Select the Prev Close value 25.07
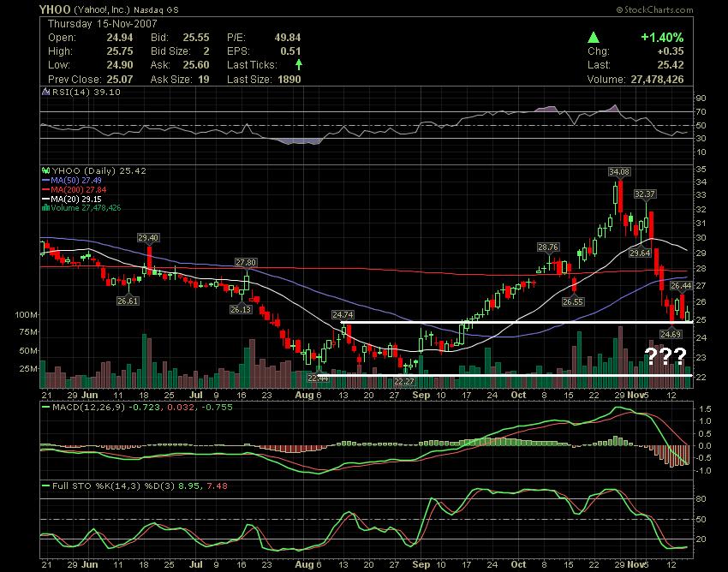This screenshot has width=728, height=572. [x=120, y=80]
